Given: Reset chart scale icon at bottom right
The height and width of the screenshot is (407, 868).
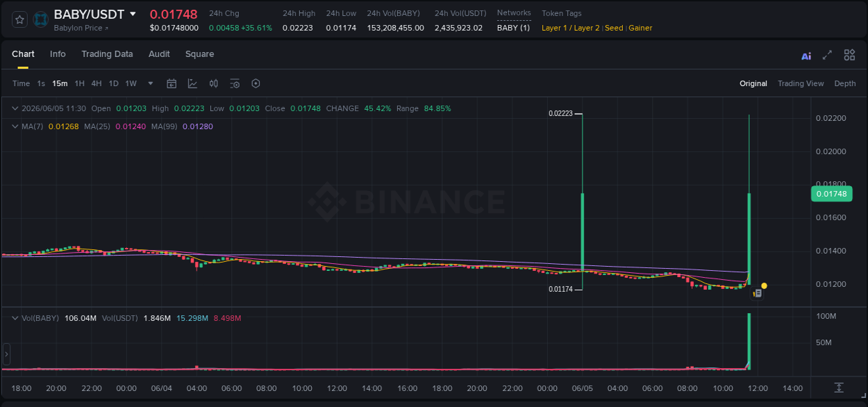Looking at the screenshot, I should (x=839, y=387).
